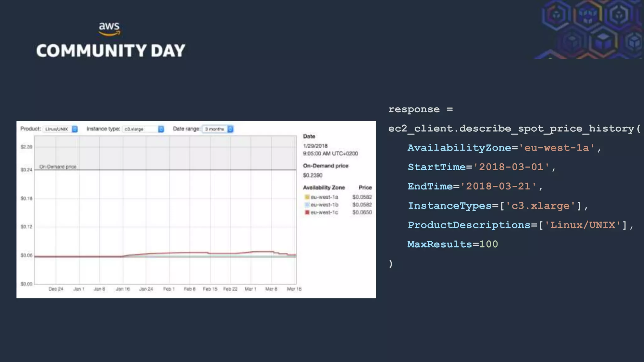Select eu-west-1a availability zone label
Viewport: 644px width, 362px height.
coord(324,197)
